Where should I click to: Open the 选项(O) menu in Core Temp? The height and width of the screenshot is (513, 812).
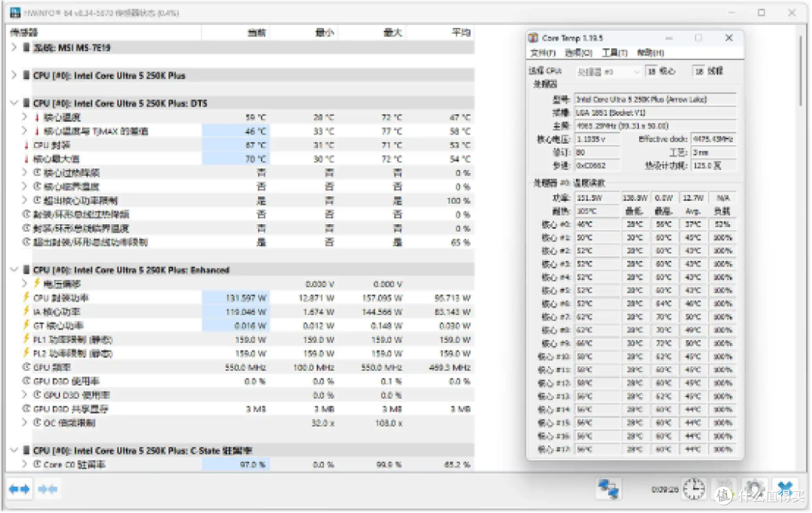point(578,53)
